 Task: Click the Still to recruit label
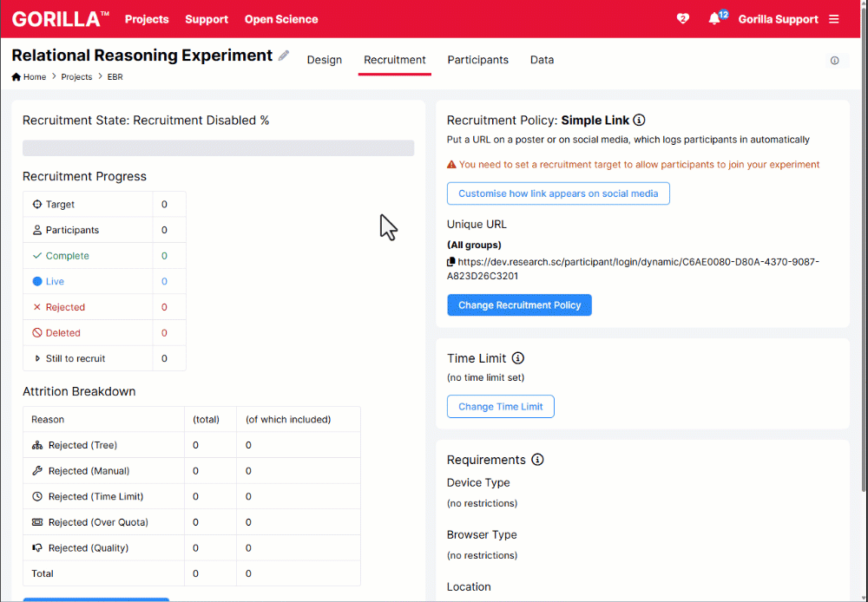76,358
